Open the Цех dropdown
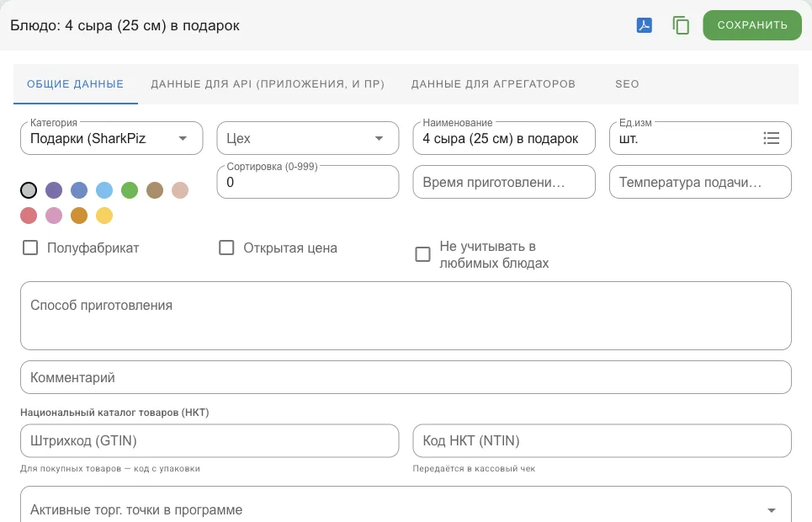Screen dimensions: 812x522 pos(308,138)
